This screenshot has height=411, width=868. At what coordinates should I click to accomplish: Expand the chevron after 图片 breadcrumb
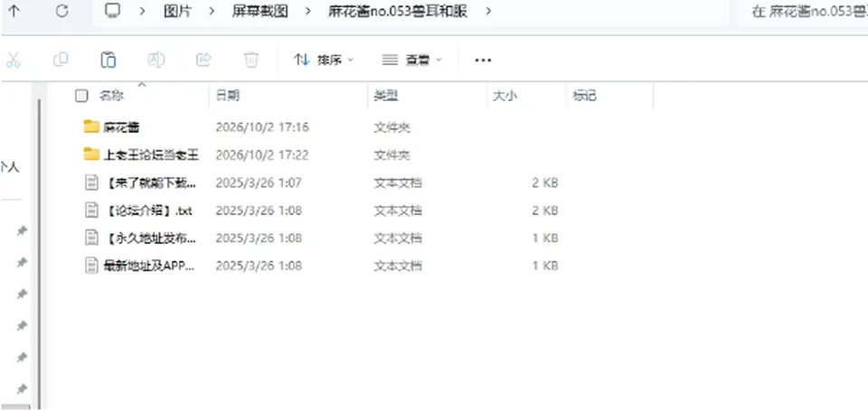pyautogui.click(x=212, y=11)
